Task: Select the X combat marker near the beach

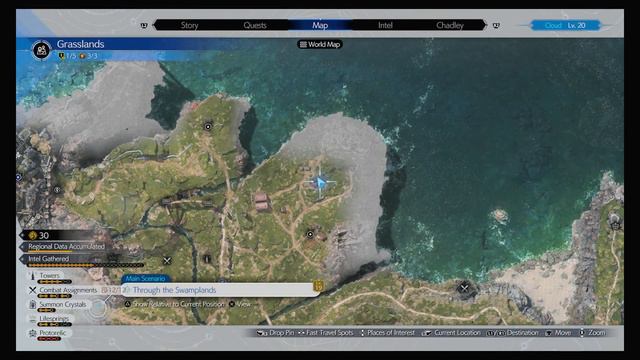Action: pyautogui.click(x=464, y=288)
